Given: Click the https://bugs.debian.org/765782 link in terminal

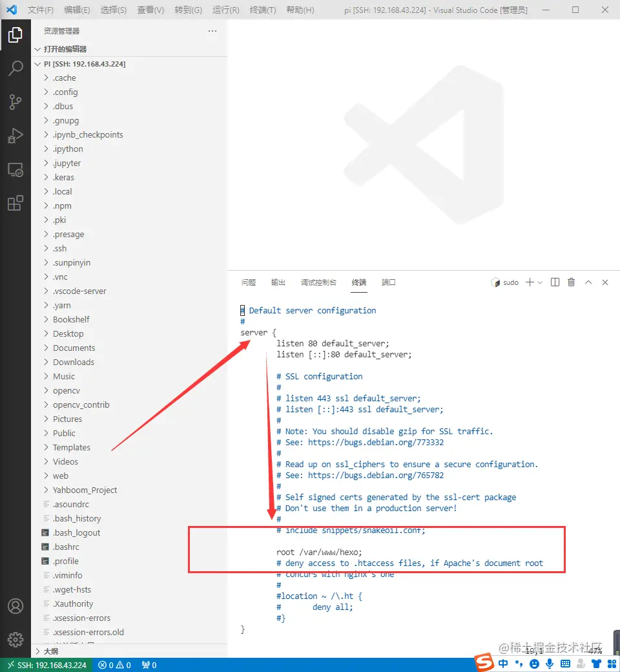Looking at the screenshot, I should tap(376, 476).
